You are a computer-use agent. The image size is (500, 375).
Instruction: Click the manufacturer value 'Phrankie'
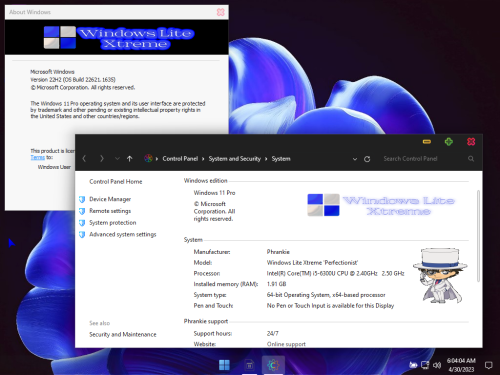pyautogui.click(x=278, y=252)
